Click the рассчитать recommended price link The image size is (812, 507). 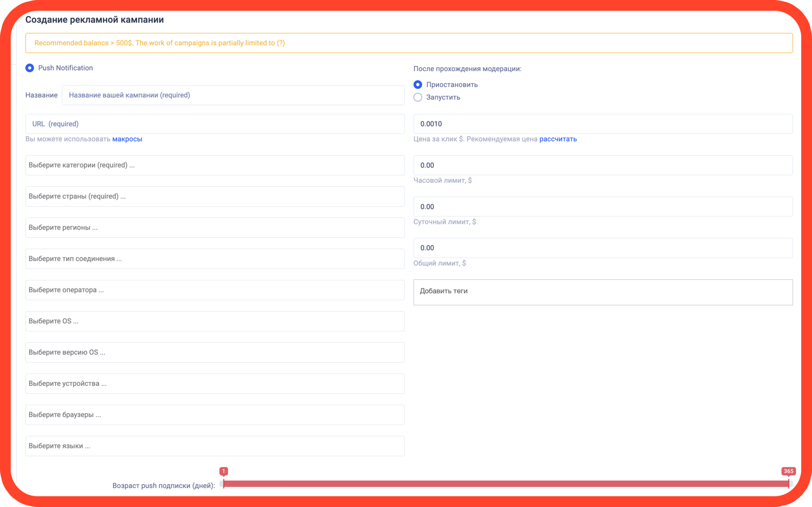[558, 139]
